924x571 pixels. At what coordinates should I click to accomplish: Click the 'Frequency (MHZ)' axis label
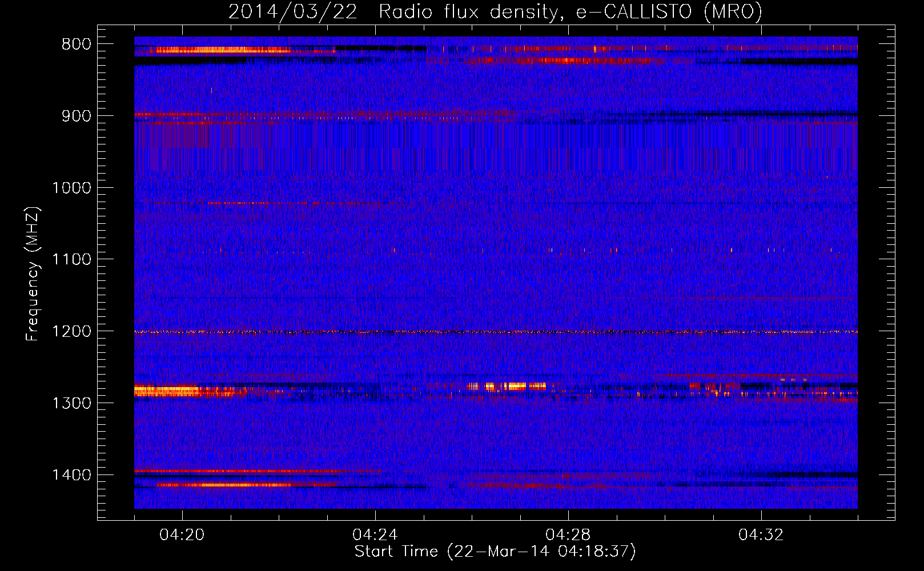[33, 274]
